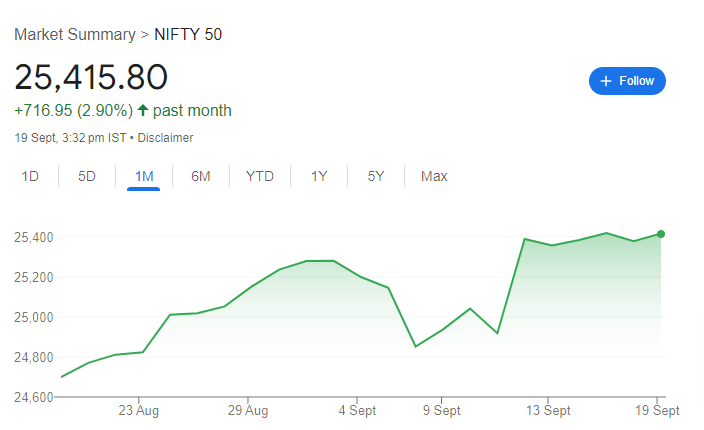Select the 1D time range tab
Viewport: 704px width, 430px height.
click(x=30, y=177)
